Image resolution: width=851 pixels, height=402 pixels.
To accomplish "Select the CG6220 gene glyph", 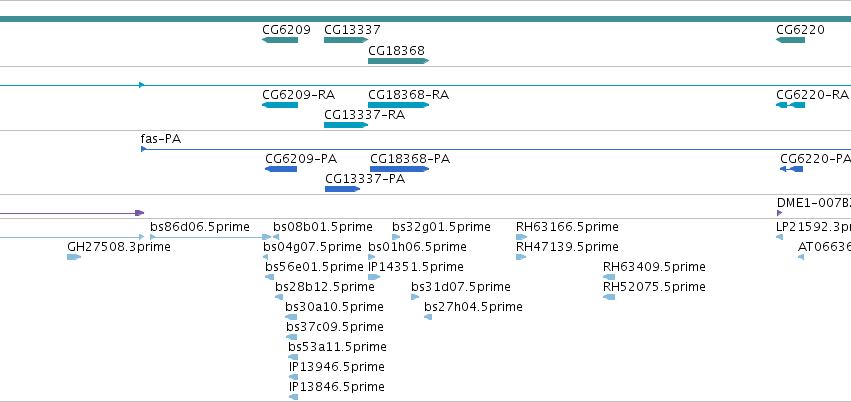I will coord(790,40).
